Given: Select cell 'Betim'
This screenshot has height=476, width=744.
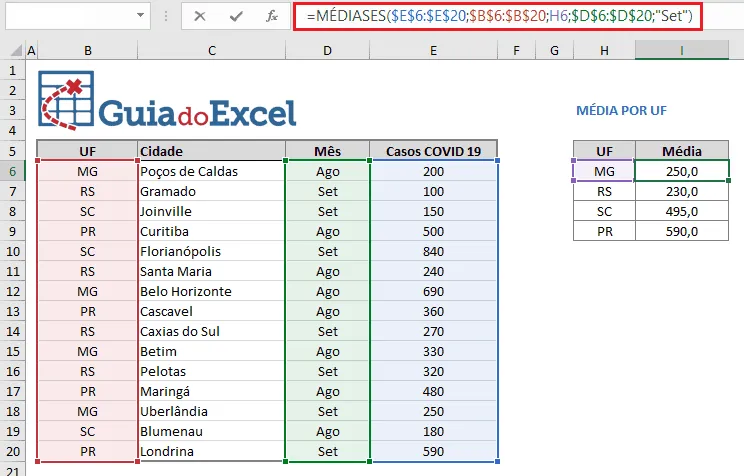Looking at the screenshot, I should coord(211,351).
